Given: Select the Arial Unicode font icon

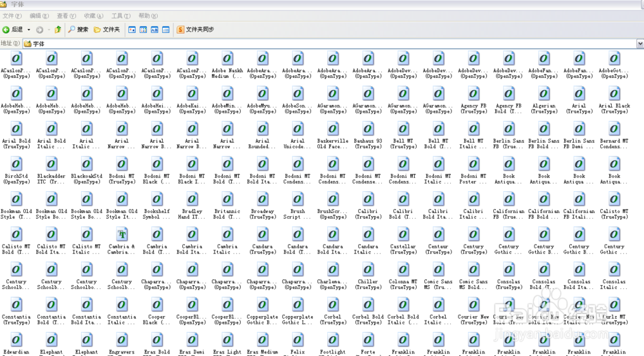Looking at the screenshot, I should tap(298, 129).
